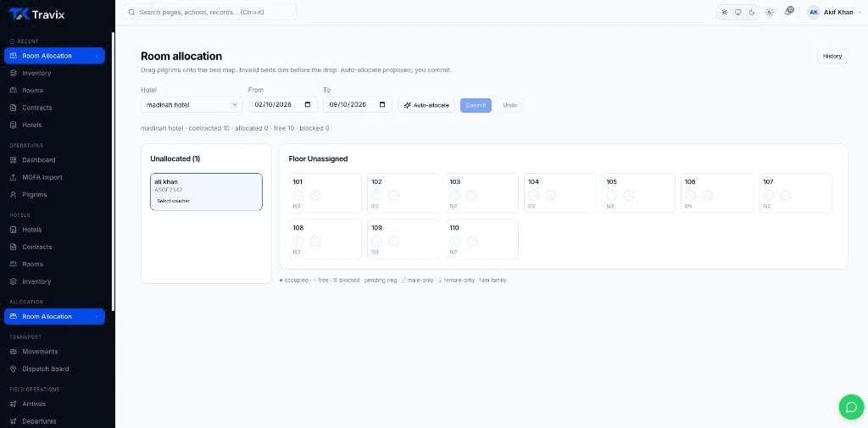This screenshot has height=428, width=868.
Task: Click Contracts document icon in Recent section
Action: (14, 108)
